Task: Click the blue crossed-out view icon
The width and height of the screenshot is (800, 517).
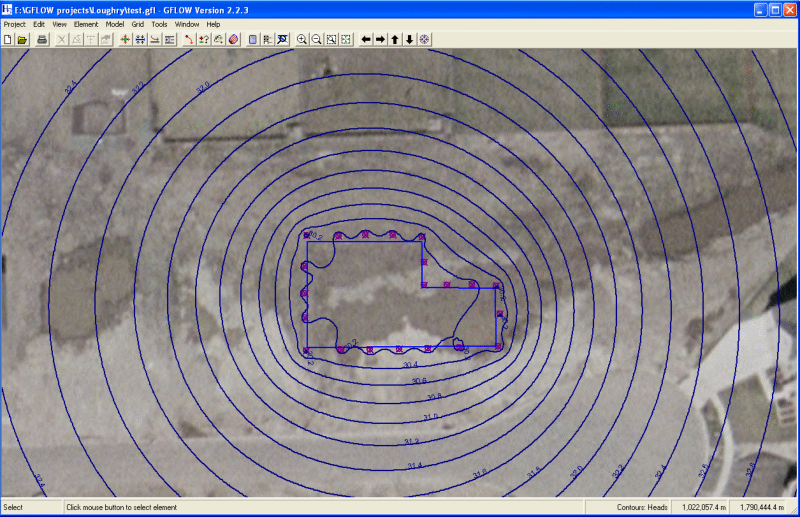Action: click(x=282, y=39)
